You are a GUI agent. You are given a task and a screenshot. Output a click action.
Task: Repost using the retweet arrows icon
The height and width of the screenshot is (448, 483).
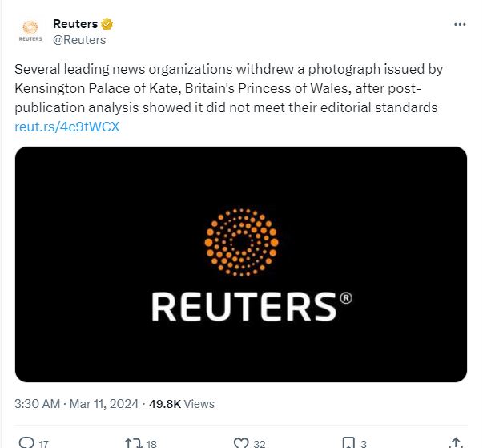point(132,442)
